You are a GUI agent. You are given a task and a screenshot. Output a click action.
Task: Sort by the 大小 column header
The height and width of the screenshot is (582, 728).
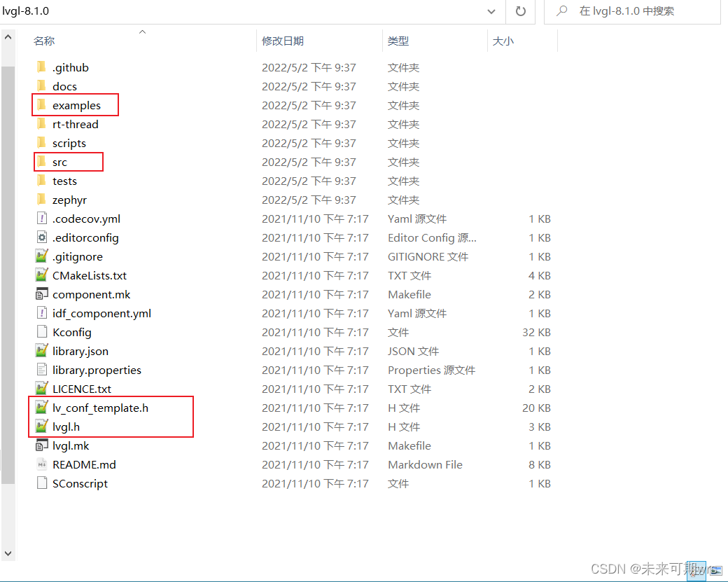(x=503, y=41)
